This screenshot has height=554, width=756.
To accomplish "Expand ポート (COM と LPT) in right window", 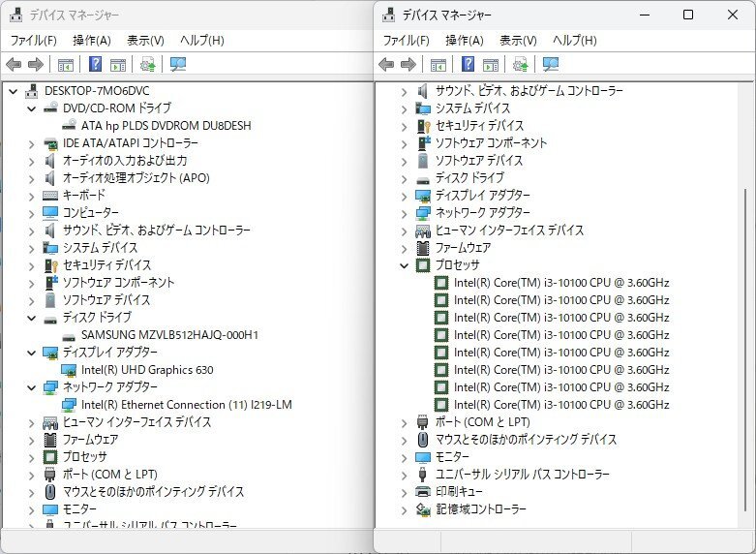I will (x=405, y=422).
